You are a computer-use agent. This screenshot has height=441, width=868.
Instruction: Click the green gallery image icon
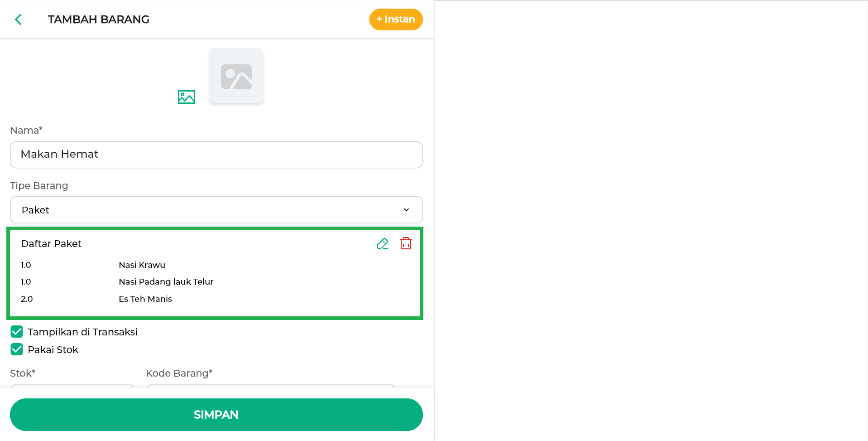coord(186,97)
